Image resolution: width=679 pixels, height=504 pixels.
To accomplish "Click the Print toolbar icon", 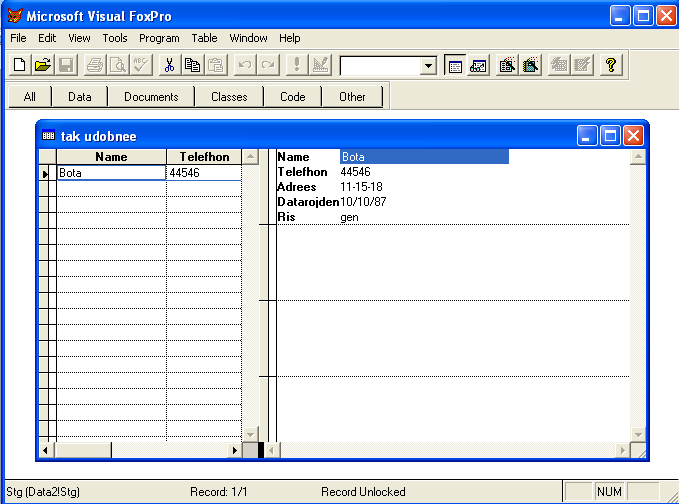I will tap(95, 65).
